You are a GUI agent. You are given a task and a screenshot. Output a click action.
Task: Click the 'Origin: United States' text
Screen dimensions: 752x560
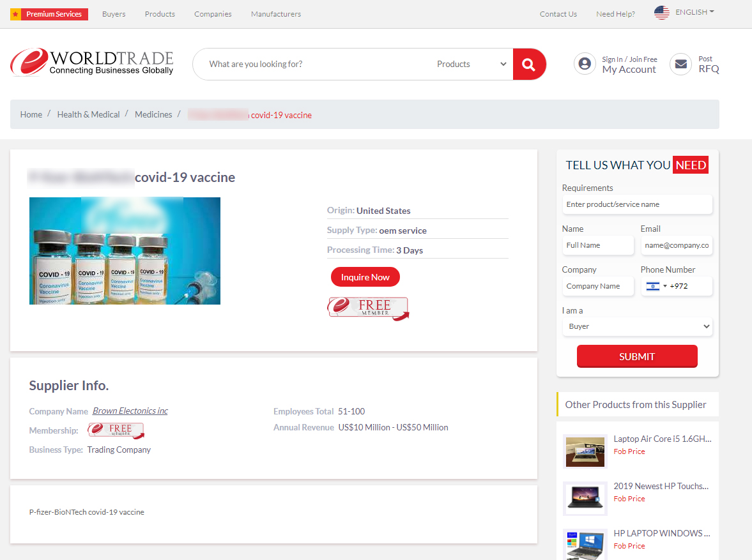[x=369, y=211]
